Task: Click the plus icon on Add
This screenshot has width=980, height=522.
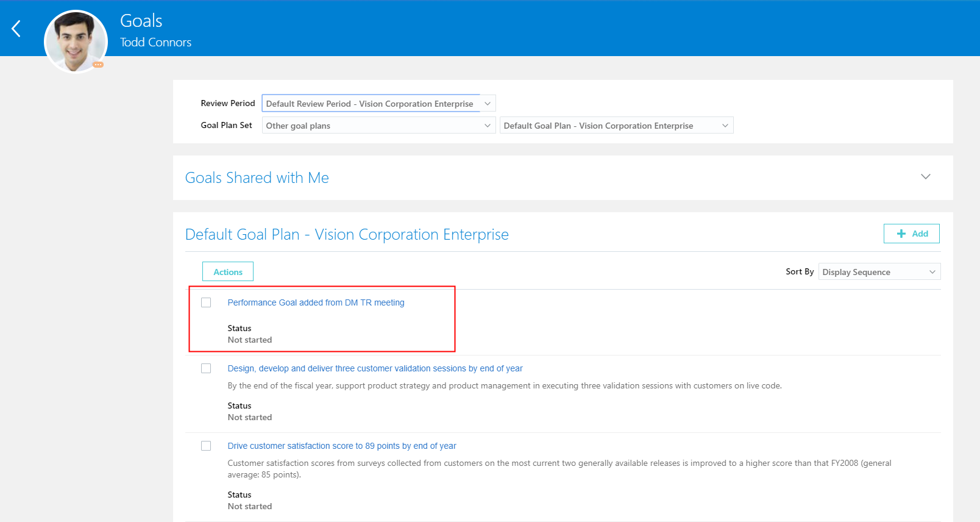Action: tap(901, 234)
